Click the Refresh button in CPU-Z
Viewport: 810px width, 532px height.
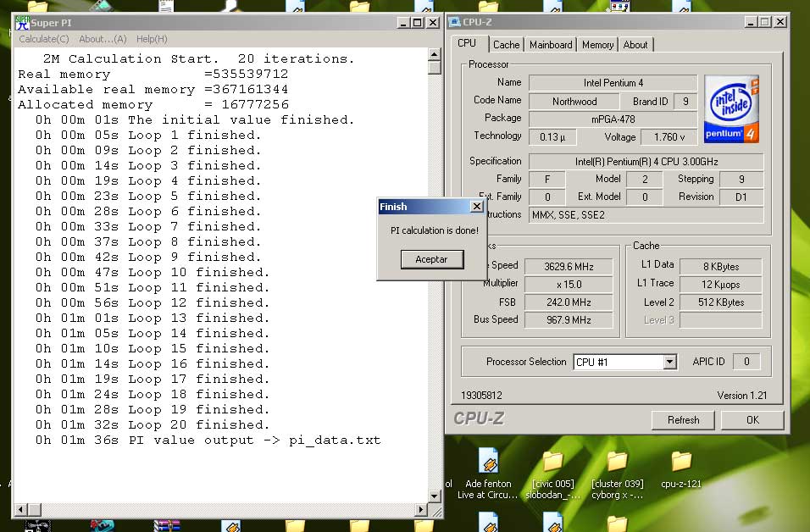coord(683,419)
